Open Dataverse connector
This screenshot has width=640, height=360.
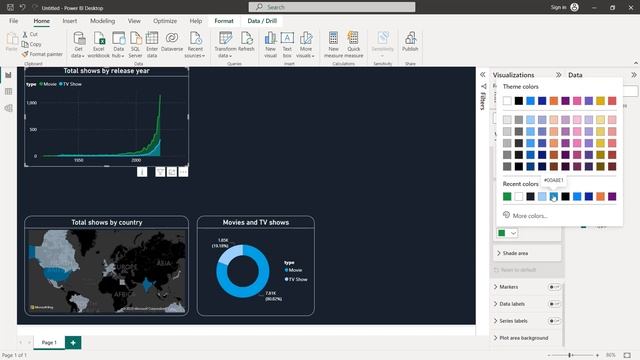click(172, 42)
